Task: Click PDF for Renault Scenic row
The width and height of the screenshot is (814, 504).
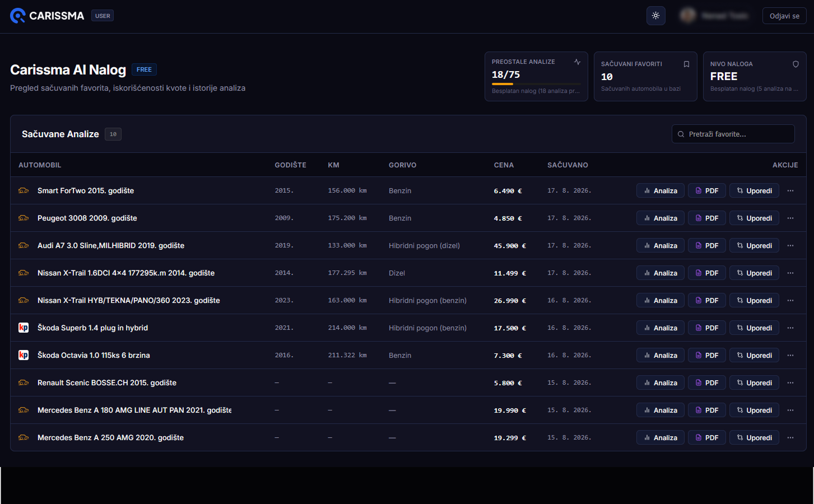Action: click(707, 383)
